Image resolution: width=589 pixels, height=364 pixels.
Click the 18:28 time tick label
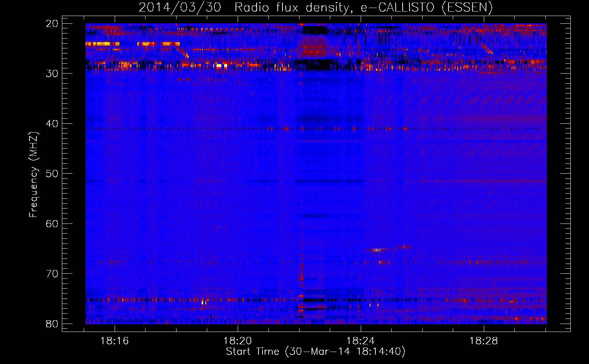coord(484,341)
